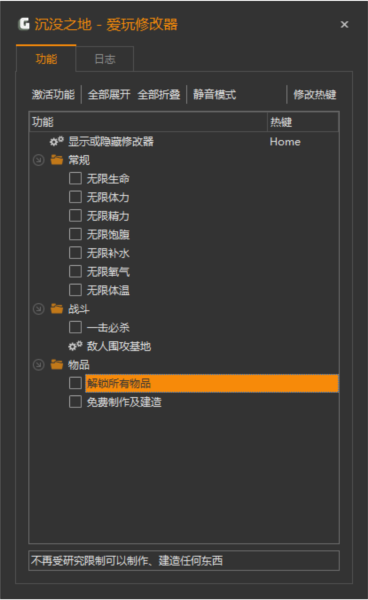The image size is (368, 600).
Task: Enable the 无限生命 checkbox
Action: click(x=75, y=178)
